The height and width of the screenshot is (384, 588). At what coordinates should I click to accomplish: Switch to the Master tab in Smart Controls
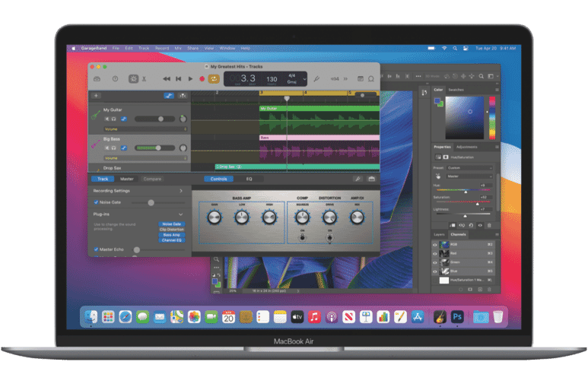point(127,179)
